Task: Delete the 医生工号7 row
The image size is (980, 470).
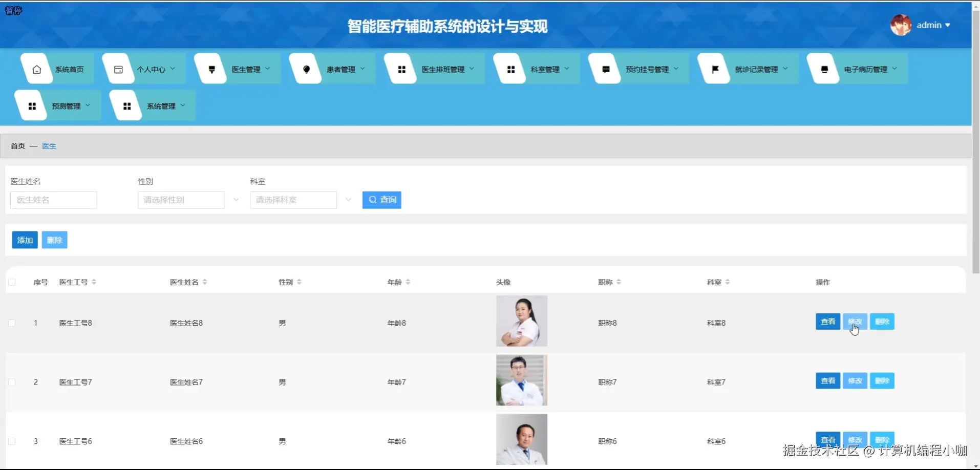Action: point(882,381)
